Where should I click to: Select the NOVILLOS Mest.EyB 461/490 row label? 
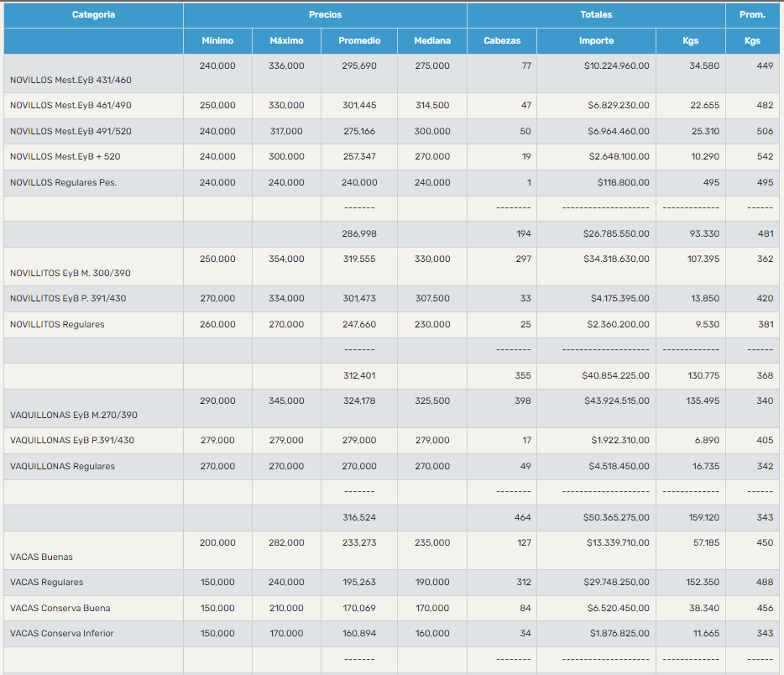(71, 106)
